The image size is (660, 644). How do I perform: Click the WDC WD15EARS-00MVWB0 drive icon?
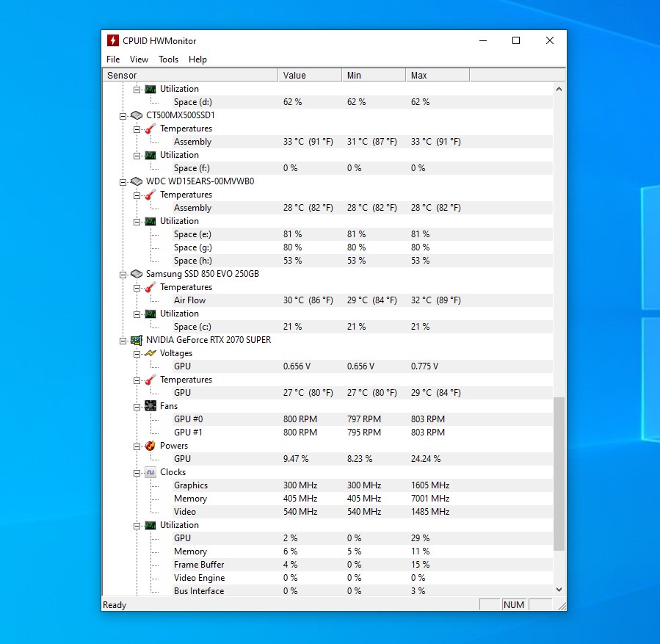coord(137,181)
